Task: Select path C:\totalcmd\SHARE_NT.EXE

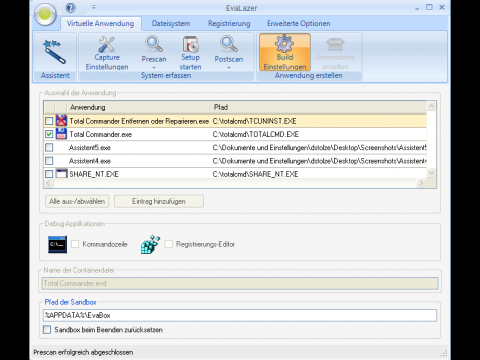Action: coord(255,174)
